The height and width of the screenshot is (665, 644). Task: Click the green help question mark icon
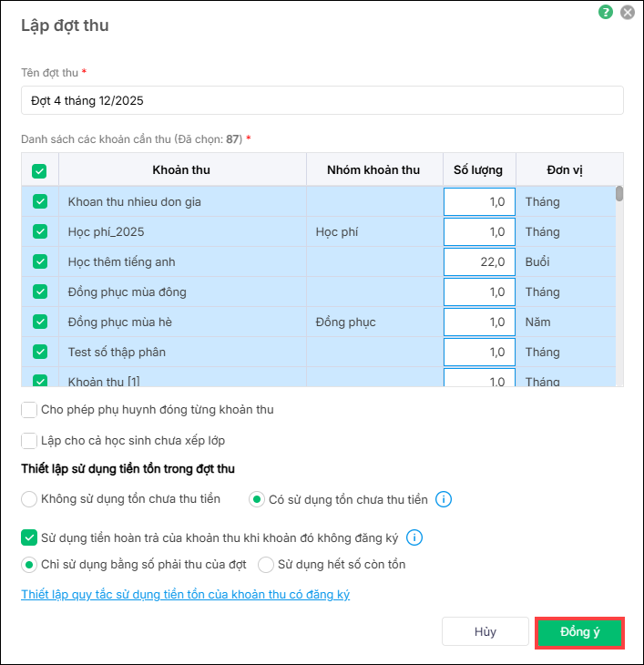point(606,13)
